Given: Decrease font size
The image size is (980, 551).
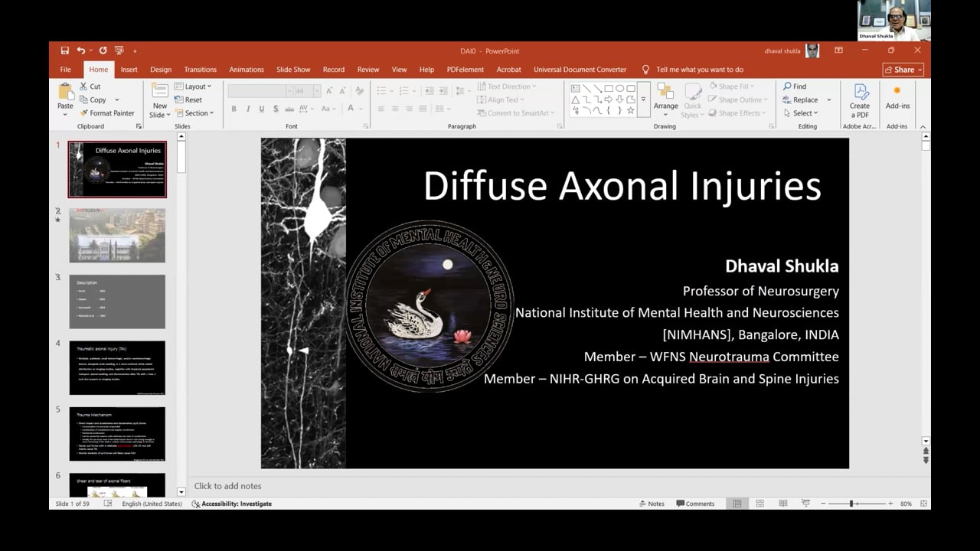Looking at the screenshot, I should pos(343,90).
